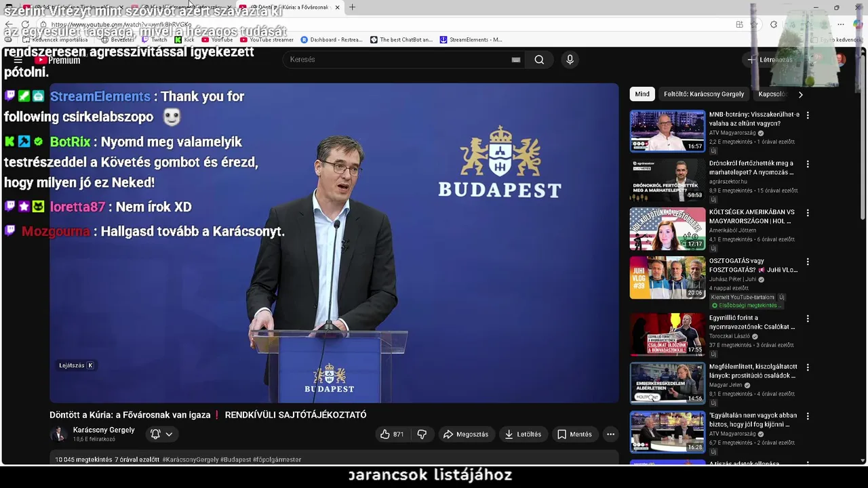Viewport: 868px width, 488px height.
Task: Click the #Budapest hashtag in description
Action: pos(235,460)
